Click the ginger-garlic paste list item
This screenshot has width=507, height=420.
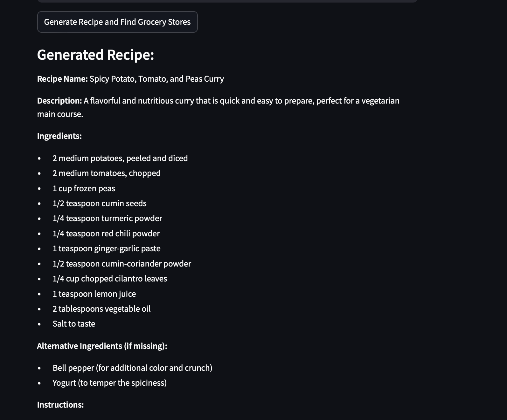click(107, 248)
